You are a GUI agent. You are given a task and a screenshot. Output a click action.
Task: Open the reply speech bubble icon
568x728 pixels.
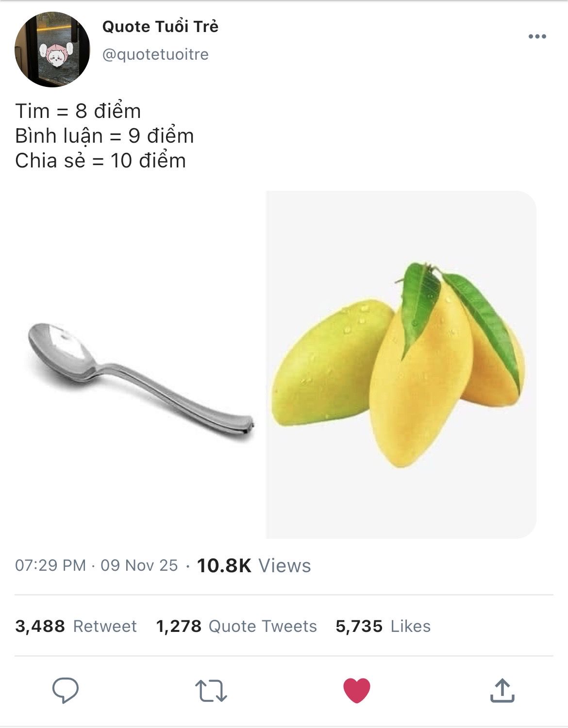click(66, 690)
